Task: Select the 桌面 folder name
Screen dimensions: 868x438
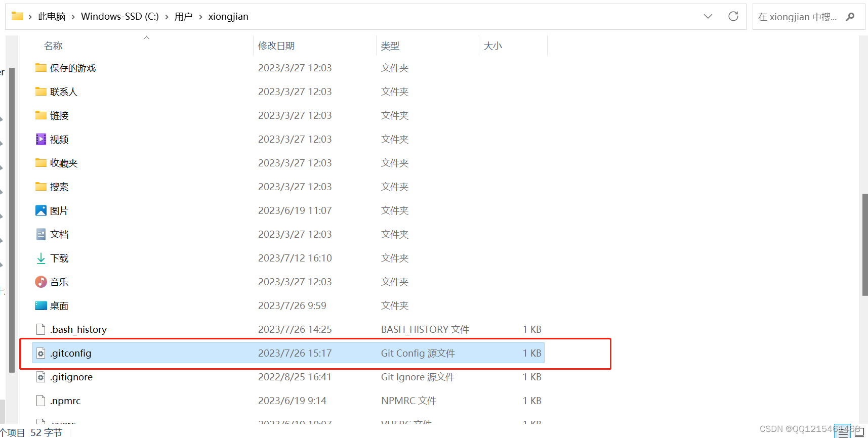Action: click(59, 305)
